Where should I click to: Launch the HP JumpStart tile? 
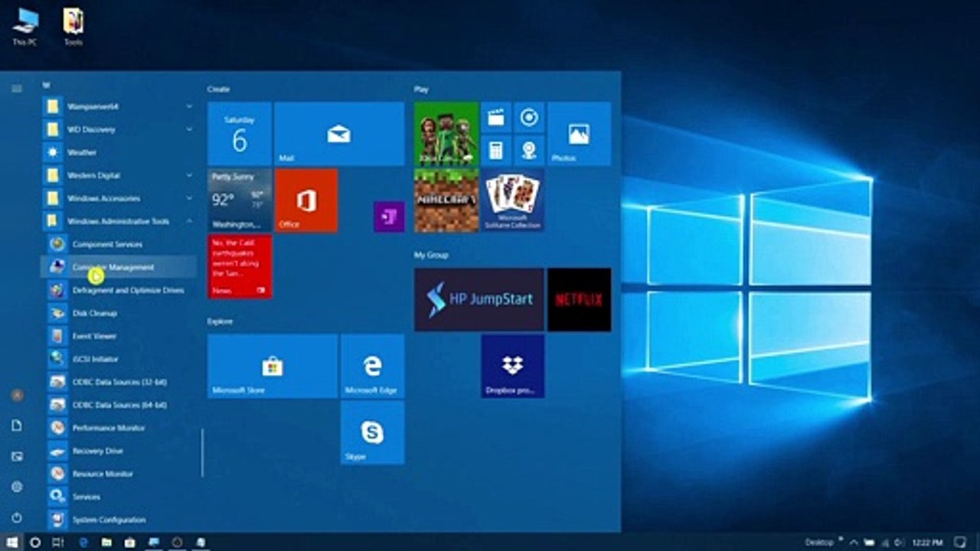click(479, 299)
